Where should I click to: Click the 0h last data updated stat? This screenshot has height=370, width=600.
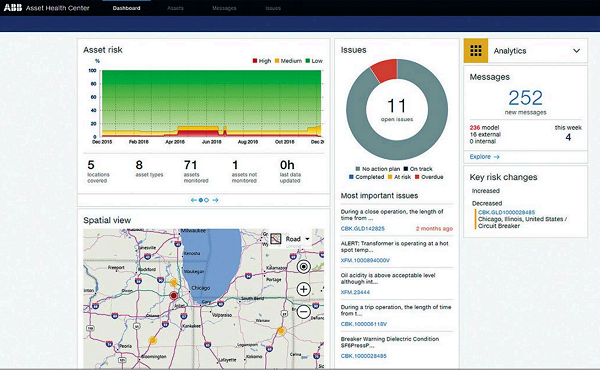[x=290, y=171]
